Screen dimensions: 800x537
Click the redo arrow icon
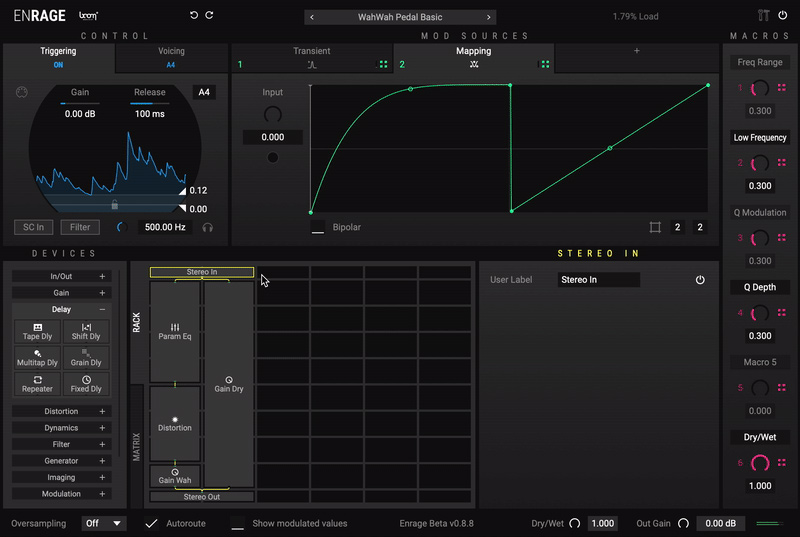[x=209, y=16]
